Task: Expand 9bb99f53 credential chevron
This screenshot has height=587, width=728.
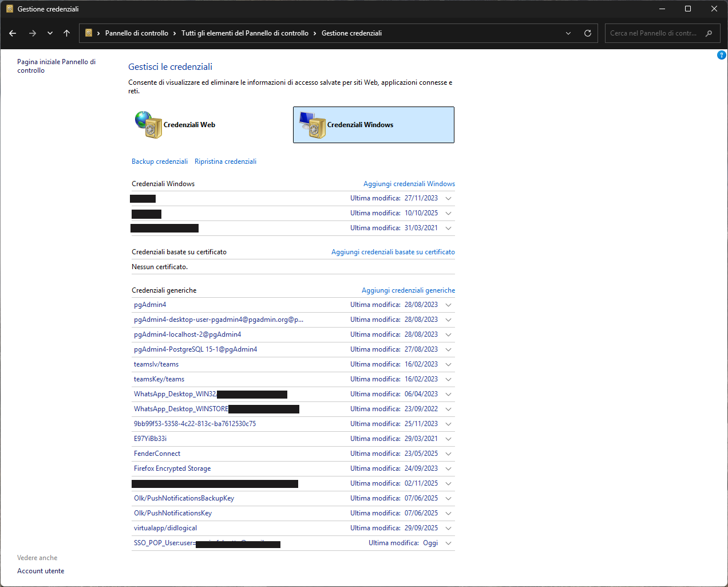Action: (448, 424)
